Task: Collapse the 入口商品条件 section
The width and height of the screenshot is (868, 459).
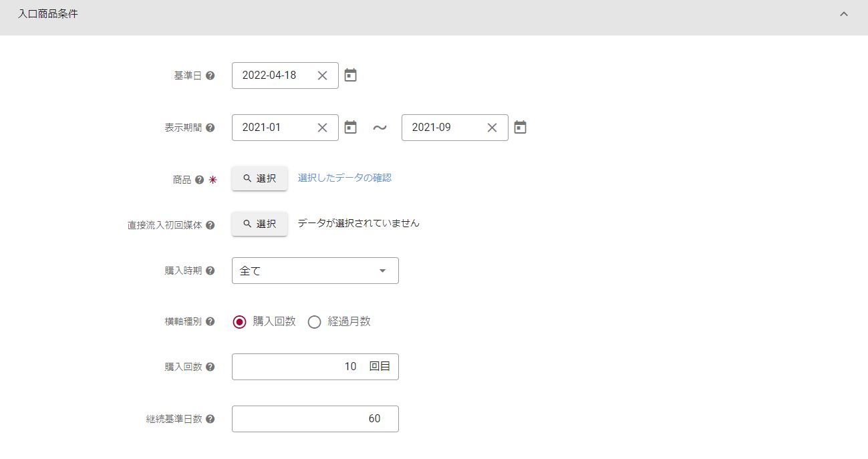Action: click(843, 14)
